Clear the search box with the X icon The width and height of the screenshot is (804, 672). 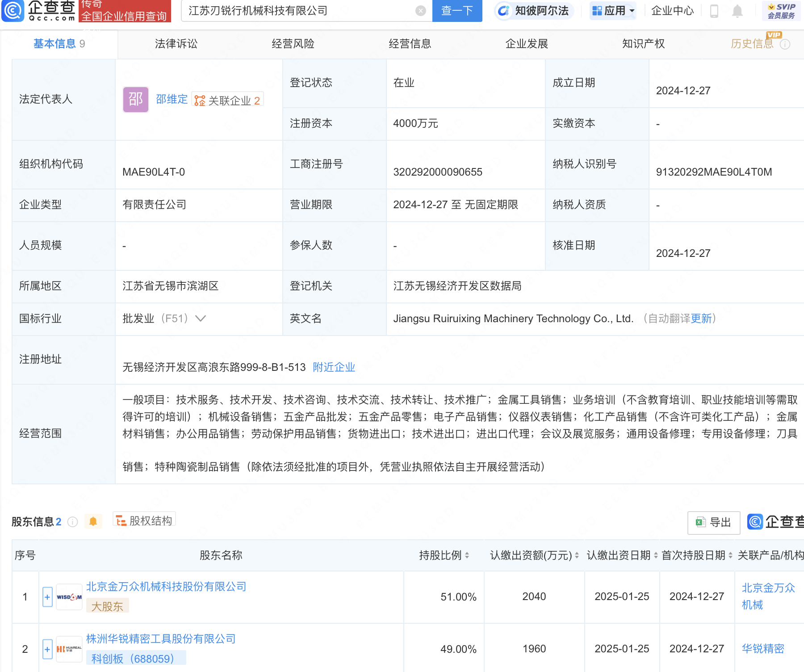click(x=420, y=11)
